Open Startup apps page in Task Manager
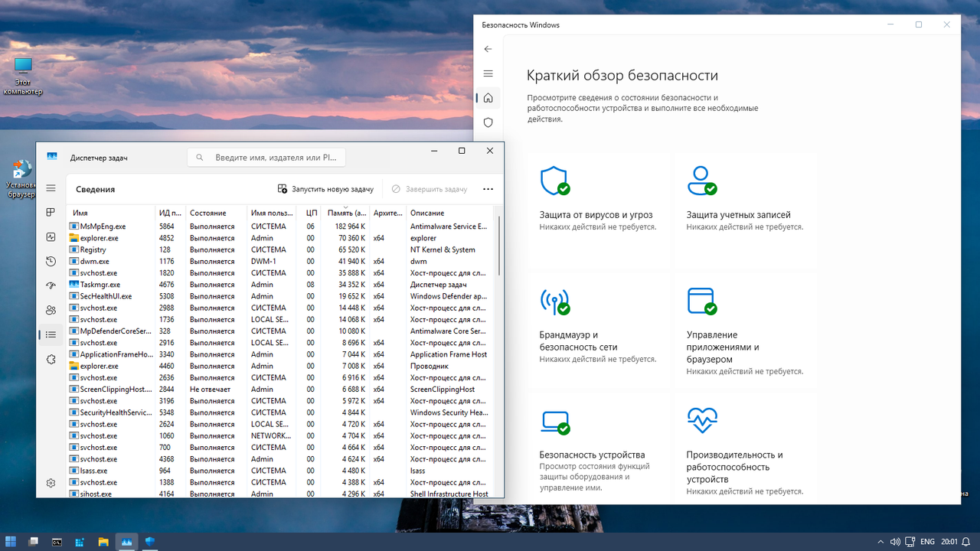The height and width of the screenshot is (551, 980). pos(51,285)
